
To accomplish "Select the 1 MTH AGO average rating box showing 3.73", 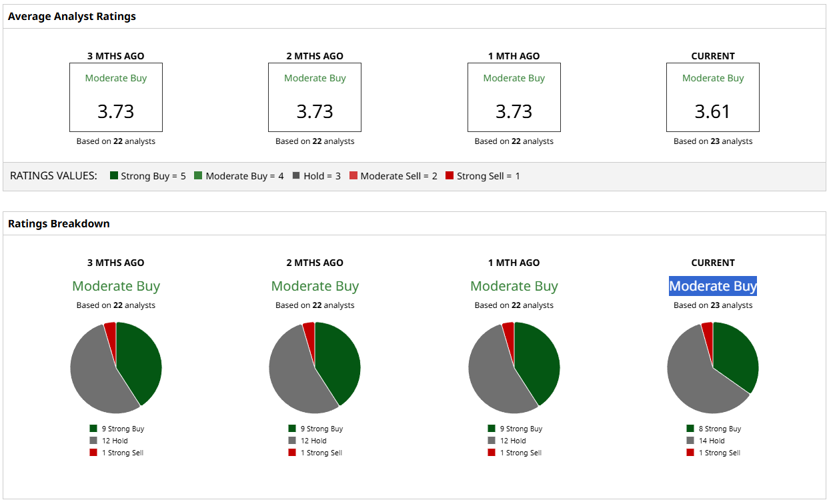I will [x=514, y=97].
